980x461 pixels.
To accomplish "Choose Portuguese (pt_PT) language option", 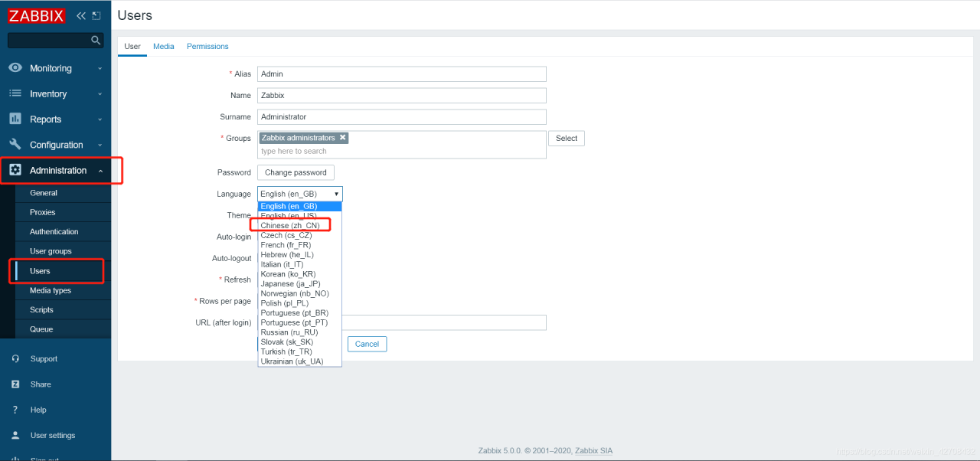I will tap(299, 322).
